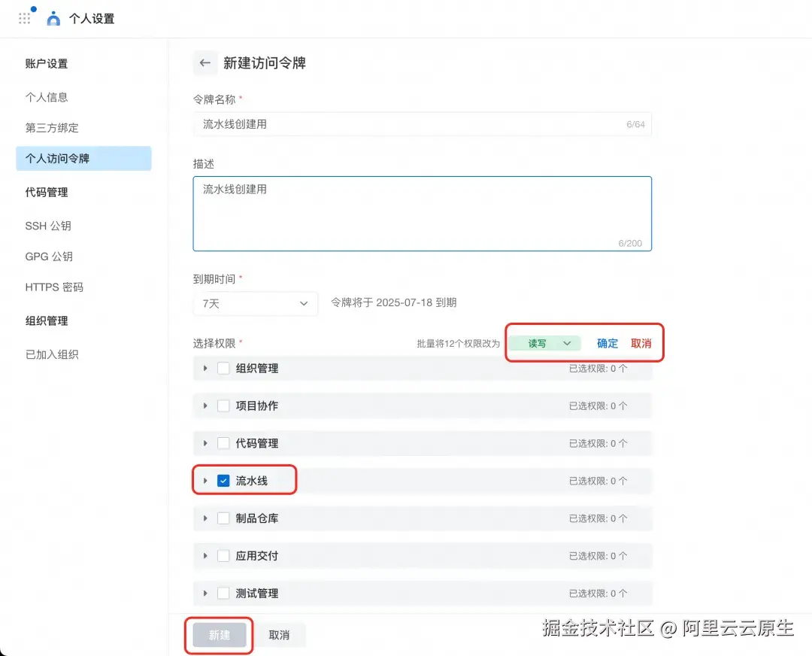This screenshot has width=812, height=656.
Task: Cancel batch permission change with red 取消
Action: 641,344
